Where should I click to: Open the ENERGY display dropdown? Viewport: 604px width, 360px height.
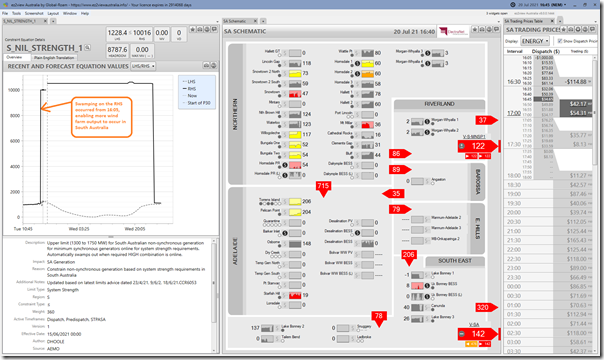(x=535, y=41)
